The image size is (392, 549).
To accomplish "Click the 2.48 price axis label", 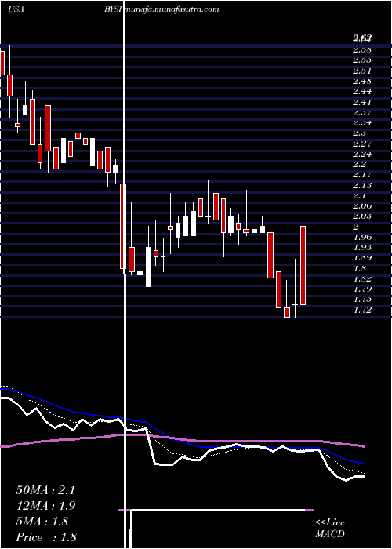I will click(x=361, y=82).
